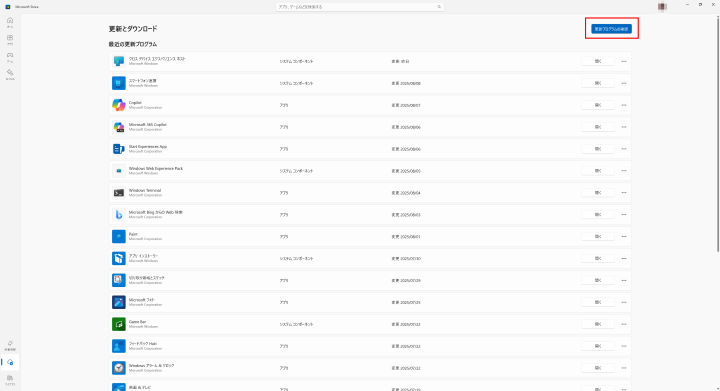Open more options menu for Copilot
The height and width of the screenshot is (391, 720).
(624, 105)
